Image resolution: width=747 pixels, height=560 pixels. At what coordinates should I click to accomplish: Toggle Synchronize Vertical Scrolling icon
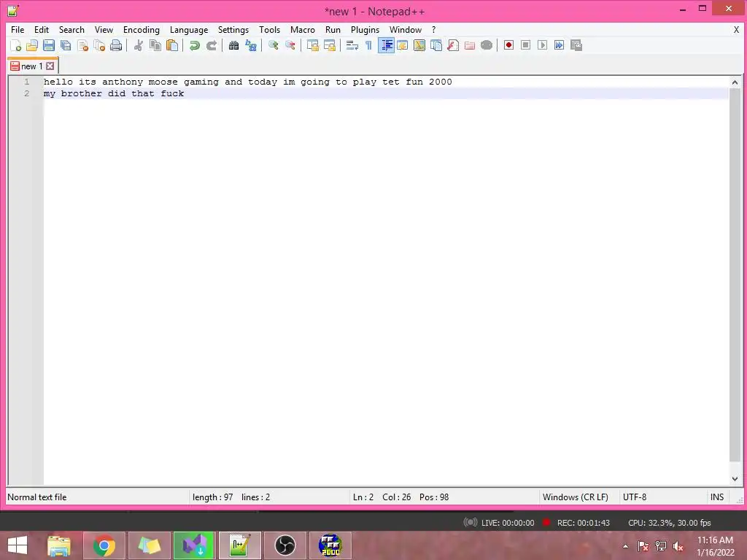tap(312, 45)
